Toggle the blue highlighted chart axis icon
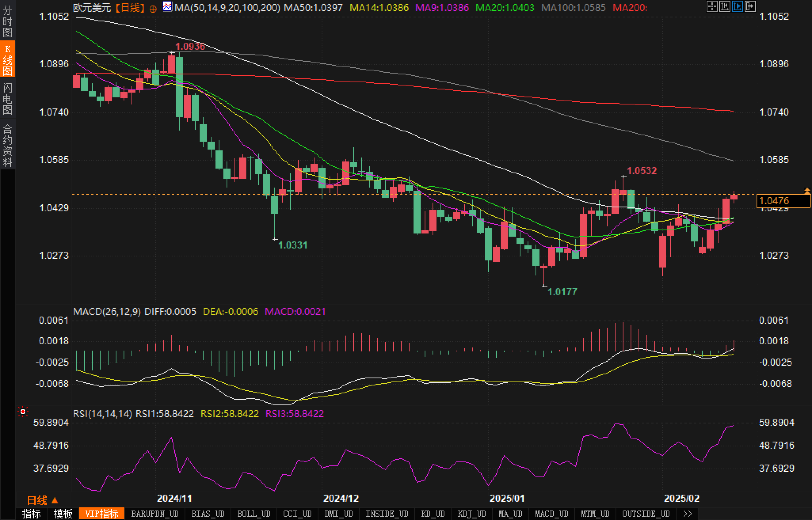The image size is (812, 520). [737, 6]
